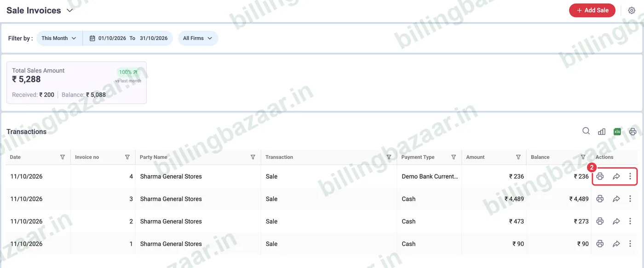The width and height of the screenshot is (644, 268).
Task: Open settings gear in the header
Action: tap(632, 10)
